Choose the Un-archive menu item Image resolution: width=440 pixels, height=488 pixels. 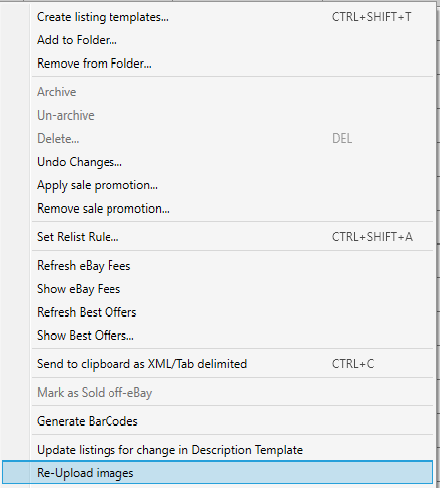217,115
